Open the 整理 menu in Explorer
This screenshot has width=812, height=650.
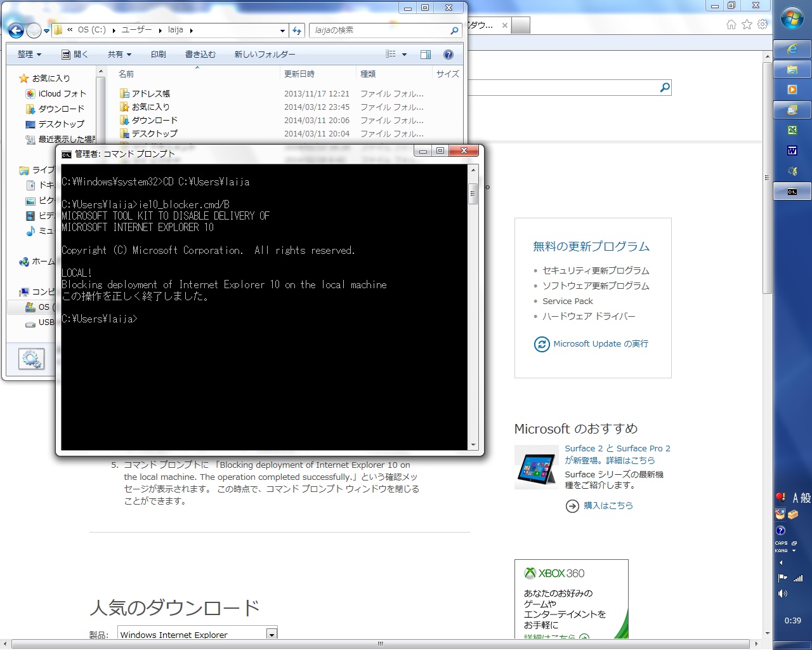(x=29, y=55)
